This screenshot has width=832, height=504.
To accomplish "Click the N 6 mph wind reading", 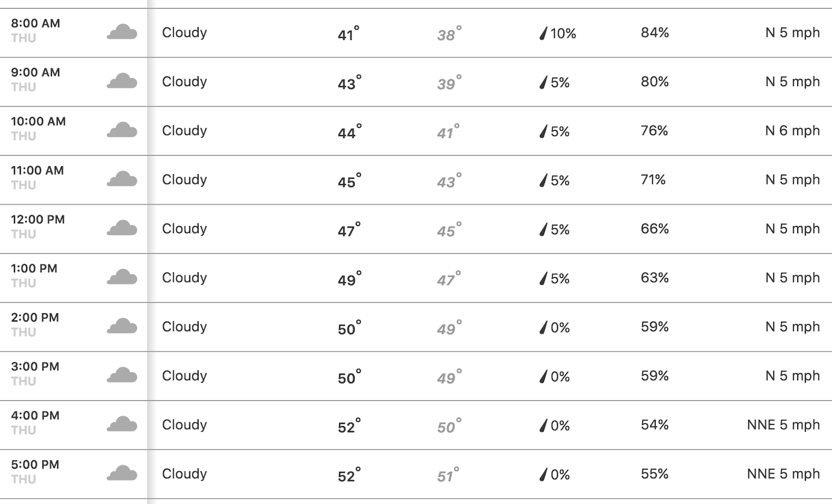I will point(792,130).
